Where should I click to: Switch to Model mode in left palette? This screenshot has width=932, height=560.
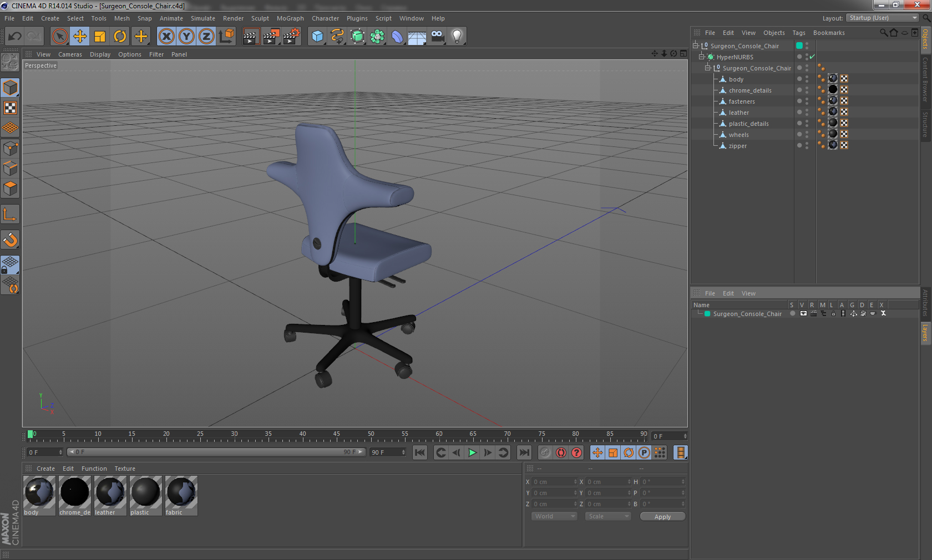[11, 88]
